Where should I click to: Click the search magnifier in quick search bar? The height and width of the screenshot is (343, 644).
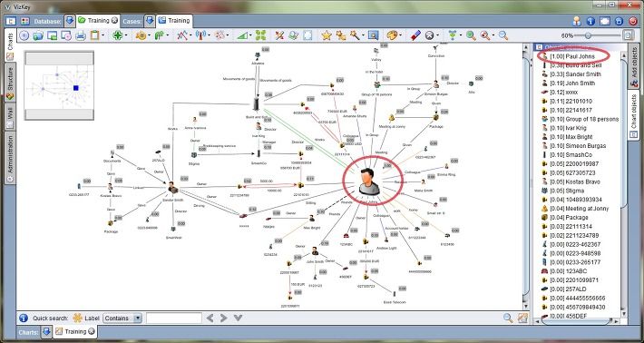[x=508, y=318]
